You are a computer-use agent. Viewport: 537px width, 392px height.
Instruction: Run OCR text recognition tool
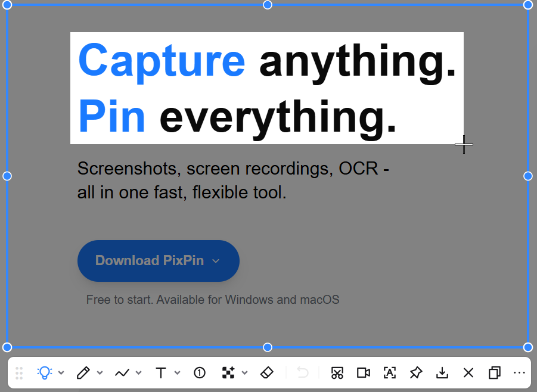pos(390,372)
